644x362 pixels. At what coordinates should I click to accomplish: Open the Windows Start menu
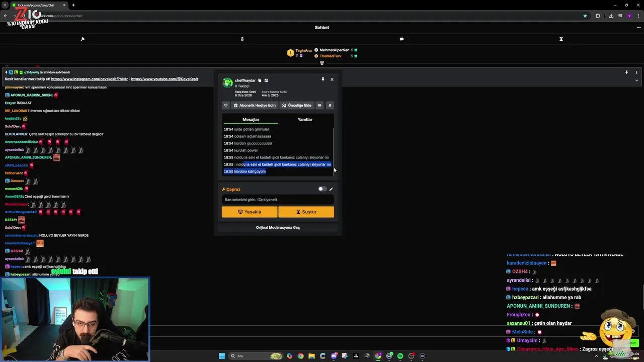click(x=222, y=356)
